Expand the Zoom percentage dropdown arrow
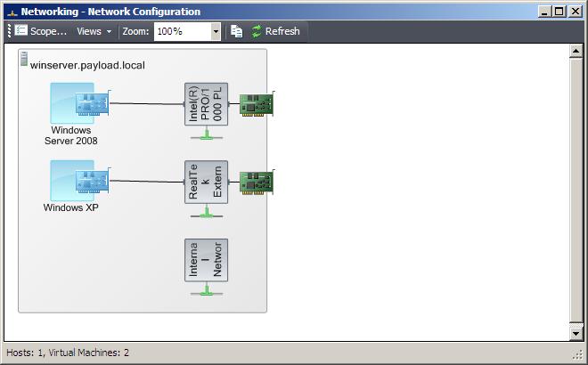This screenshot has width=588, height=365. click(x=216, y=31)
